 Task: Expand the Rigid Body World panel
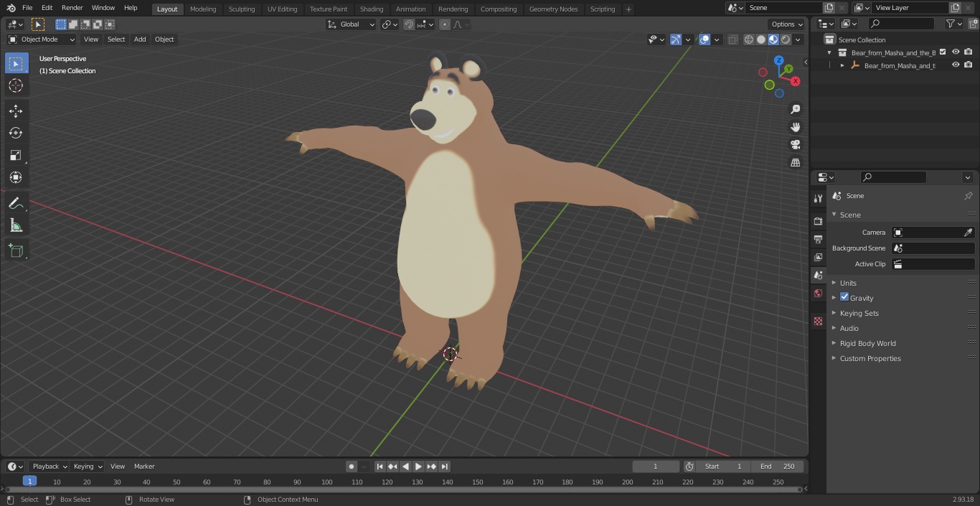pyautogui.click(x=867, y=343)
